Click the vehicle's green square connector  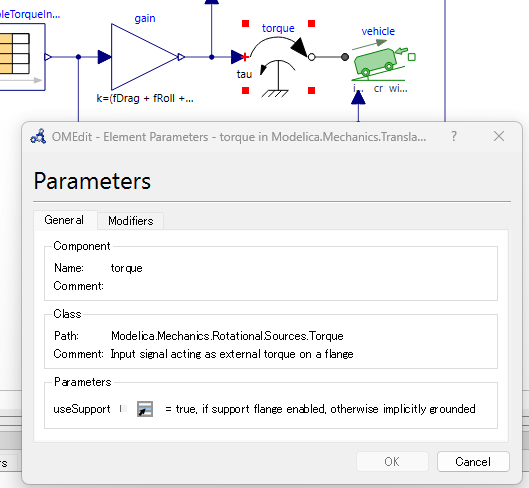click(x=412, y=57)
